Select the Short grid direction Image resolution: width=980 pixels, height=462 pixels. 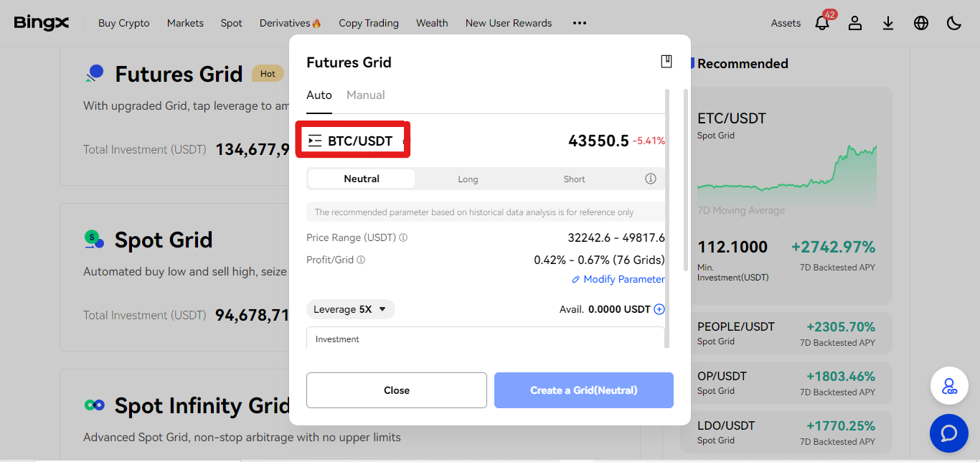coord(574,179)
